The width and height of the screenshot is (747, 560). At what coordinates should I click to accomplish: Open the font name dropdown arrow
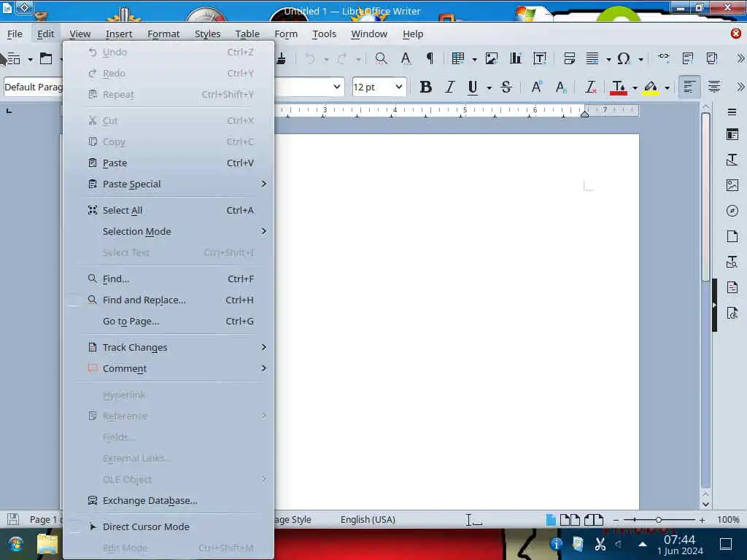point(337,87)
